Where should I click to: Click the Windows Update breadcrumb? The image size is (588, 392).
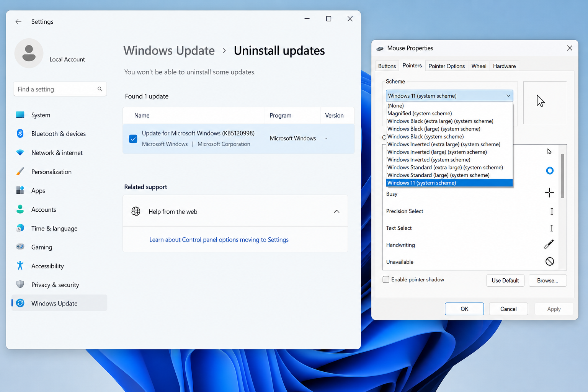point(169,51)
